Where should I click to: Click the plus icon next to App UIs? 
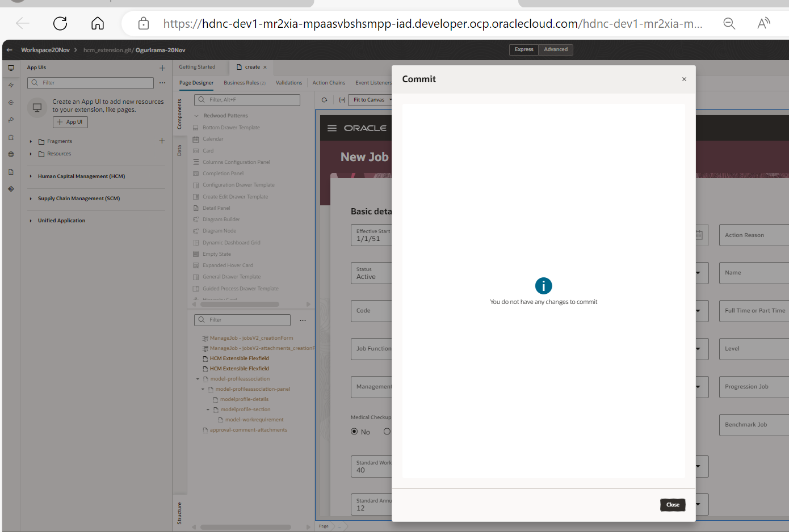click(x=162, y=68)
